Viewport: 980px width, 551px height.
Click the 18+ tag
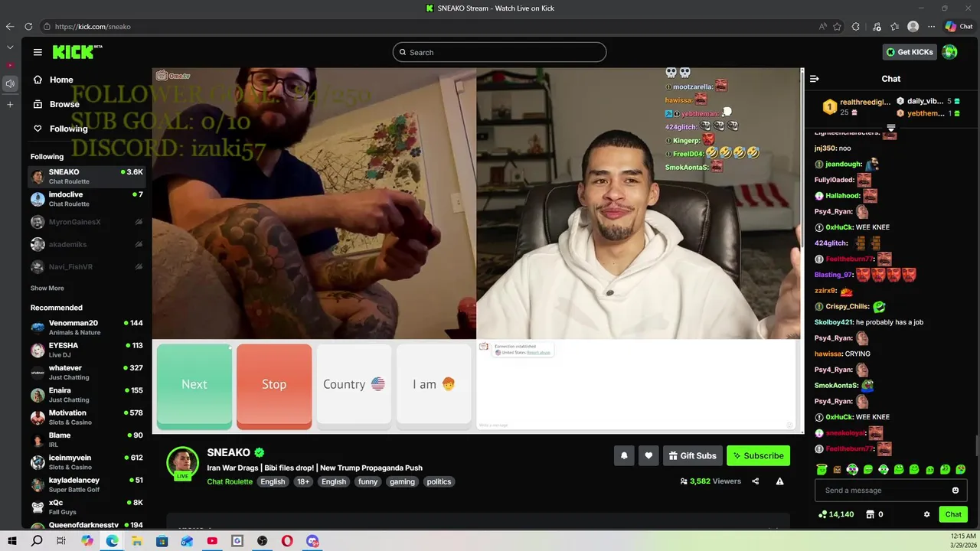[303, 481]
